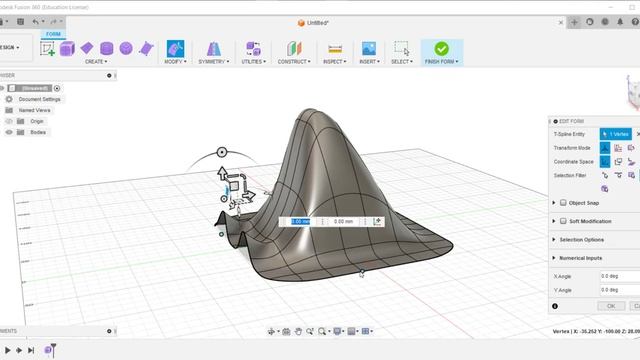This screenshot has width=640, height=360.
Task: Expand the Selection Options section
Action: click(x=554, y=240)
